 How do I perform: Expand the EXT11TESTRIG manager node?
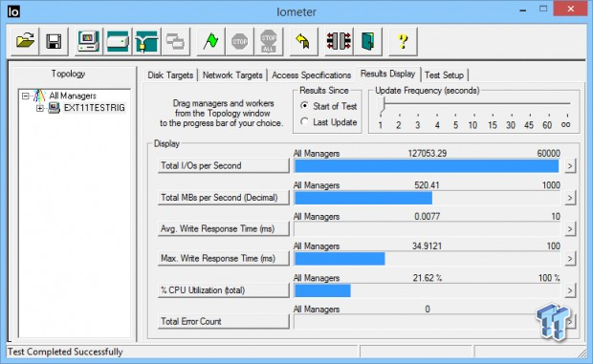click(40, 108)
